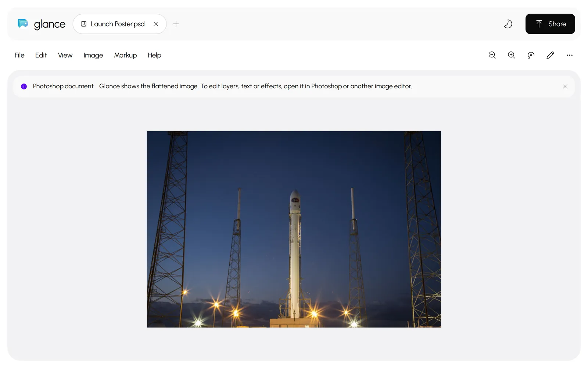This screenshot has width=588, height=368.
Task: Open the Image menu
Action: coord(93,55)
